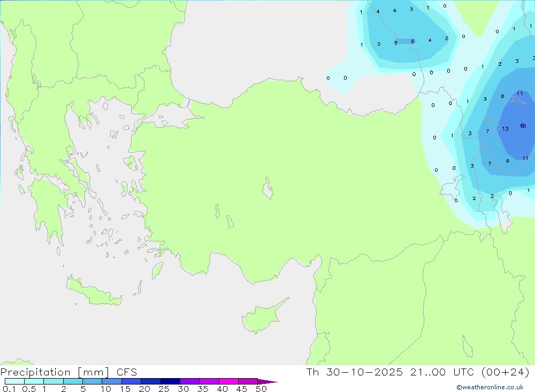Image resolution: width=535 pixels, height=392 pixels.
Task: Select the 15–20 mm legend swatch
Action: pyautogui.click(x=131, y=381)
